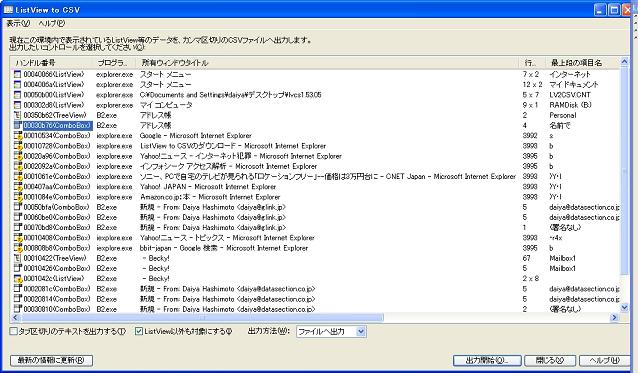Click the icon of row 0001084e(ComboBox) Amazon
This screenshot has width=638, height=373.
point(17,197)
